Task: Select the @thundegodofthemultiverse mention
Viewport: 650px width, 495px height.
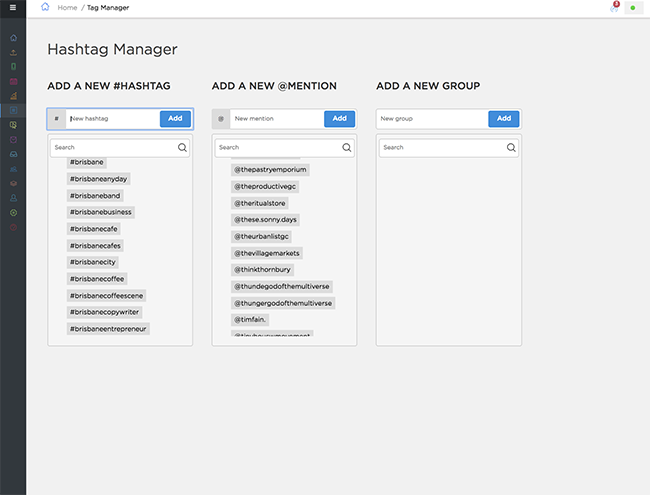Action: pyautogui.click(x=282, y=286)
